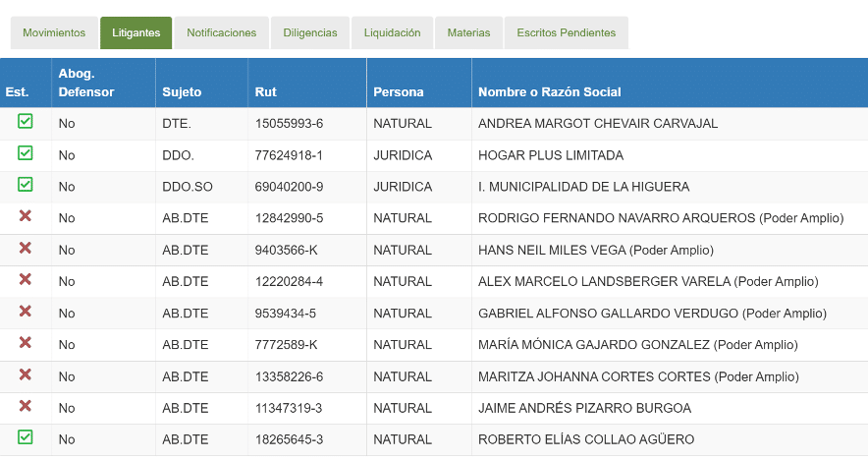Click green check icon for Roberto Elías Collao Agüero

pos(26,437)
